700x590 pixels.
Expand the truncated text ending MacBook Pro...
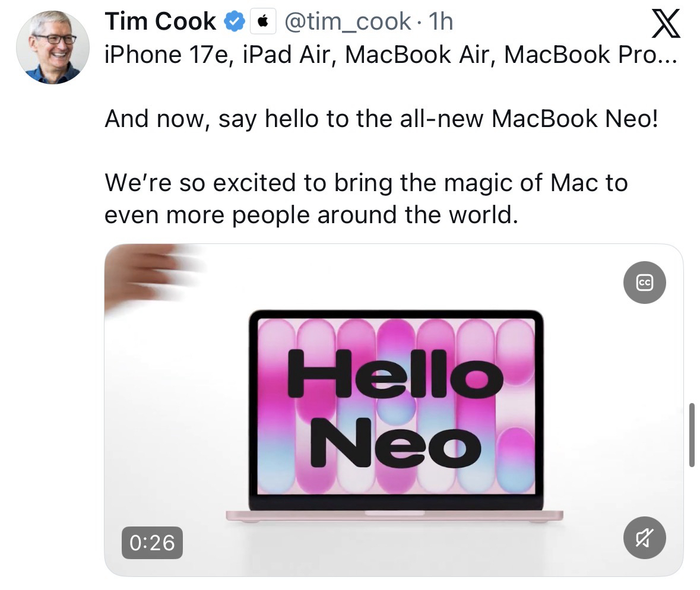(x=391, y=55)
